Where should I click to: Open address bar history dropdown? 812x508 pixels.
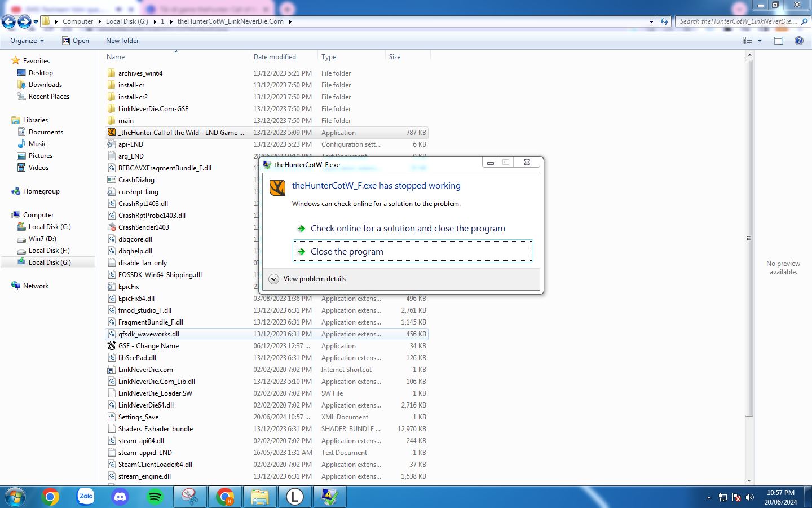[x=651, y=21]
